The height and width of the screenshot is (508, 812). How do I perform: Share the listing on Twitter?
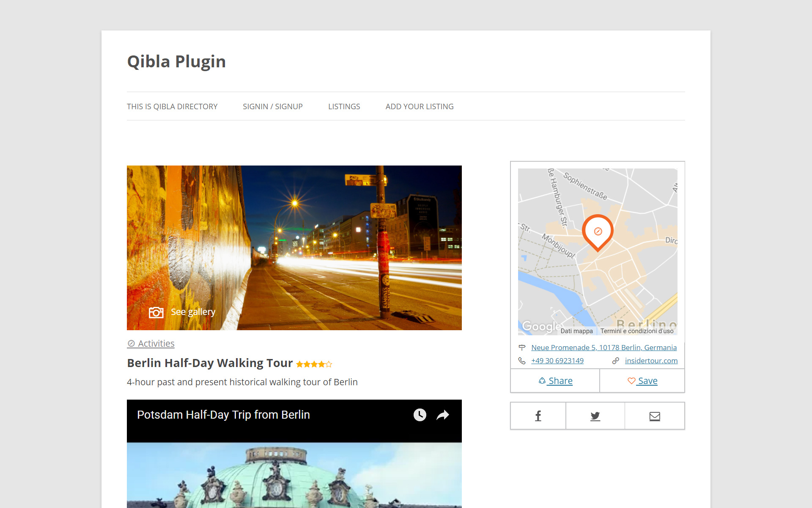[595, 416]
